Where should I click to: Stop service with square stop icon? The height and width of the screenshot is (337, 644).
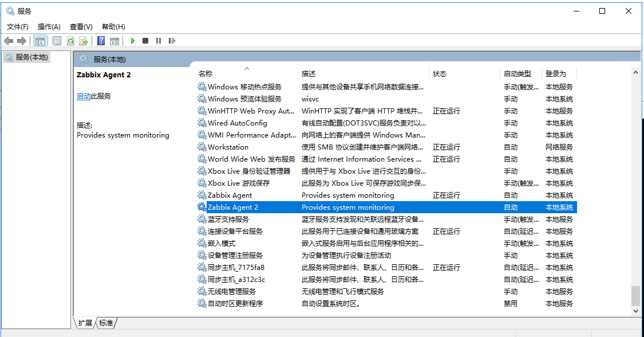pos(145,41)
